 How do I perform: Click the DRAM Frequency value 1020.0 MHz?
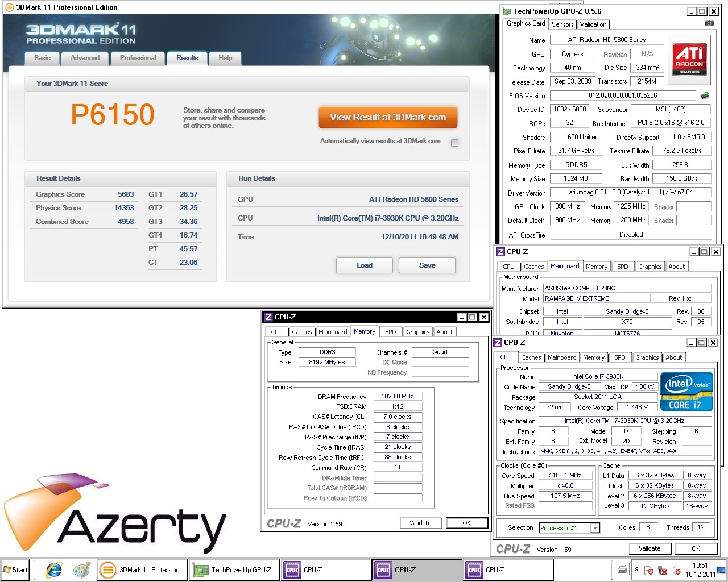tap(398, 396)
